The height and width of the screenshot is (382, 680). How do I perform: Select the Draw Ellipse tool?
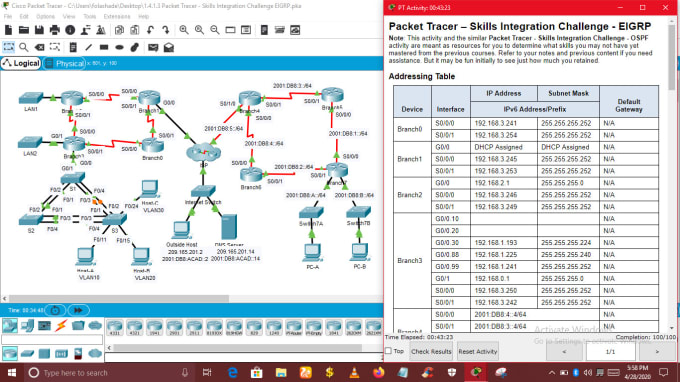(119, 47)
